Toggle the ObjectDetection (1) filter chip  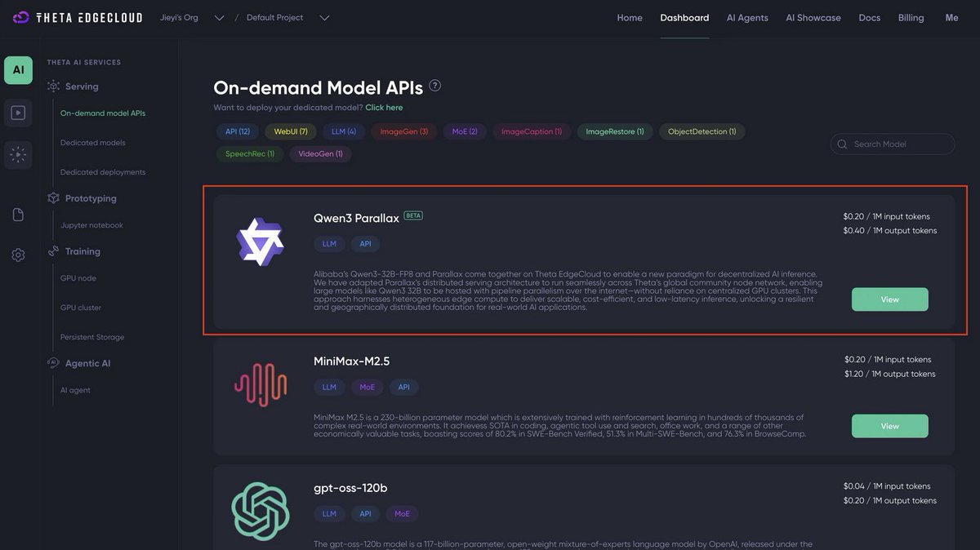(x=702, y=131)
